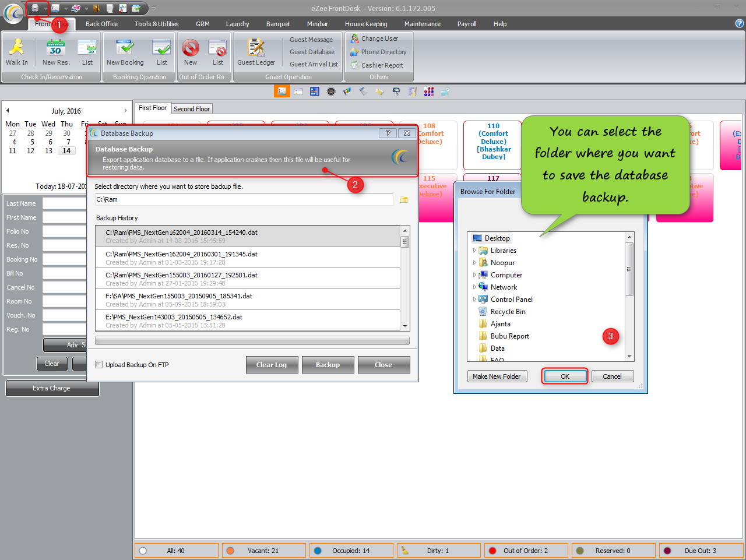746x560 pixels.
Task: Open the eZee application orb menu
Action: 13,14
